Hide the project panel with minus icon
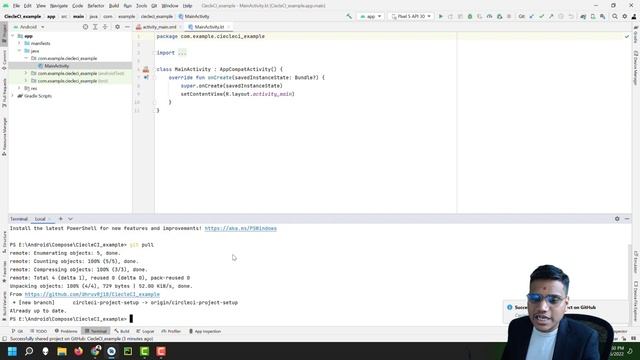Screen dimensions: 640x360 (127, 27)
